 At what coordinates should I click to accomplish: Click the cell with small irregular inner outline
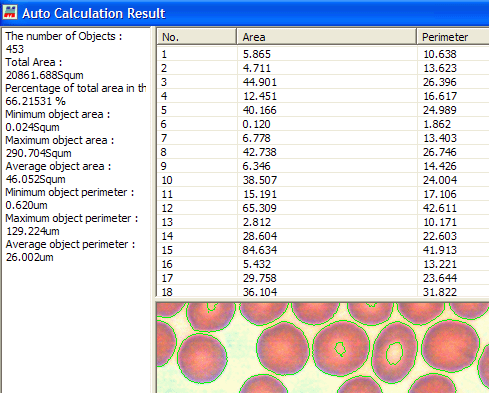(341, 347)
